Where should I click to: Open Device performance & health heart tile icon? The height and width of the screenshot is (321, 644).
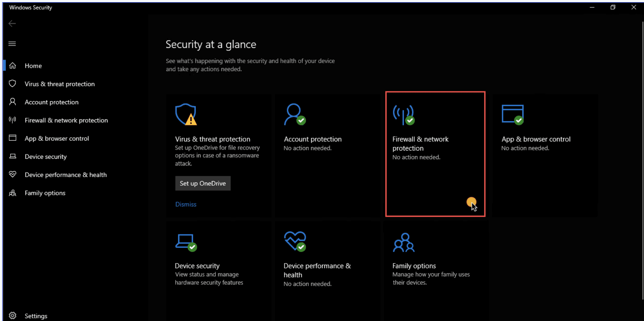[295, 241]
